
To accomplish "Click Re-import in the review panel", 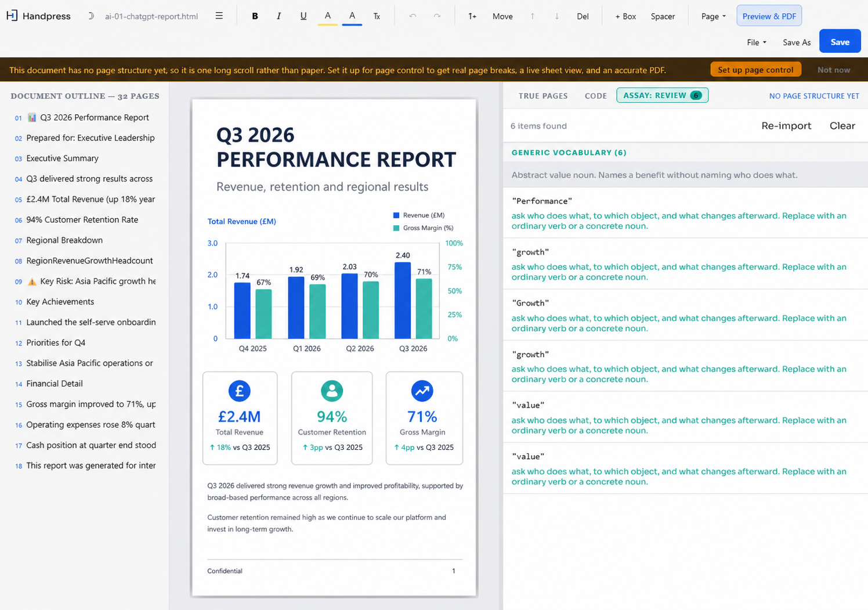I will point(786,126).
